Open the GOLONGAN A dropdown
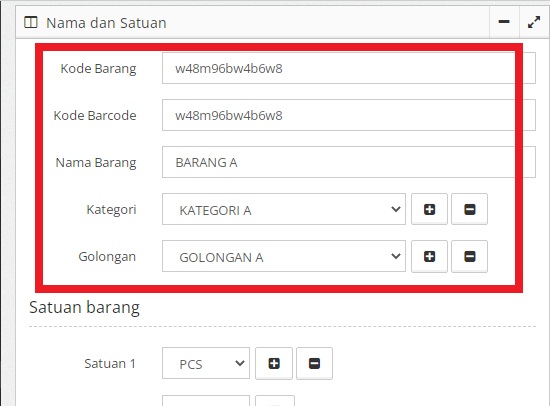Viewport: 550px width, 406px height. (x=284, y=257)
